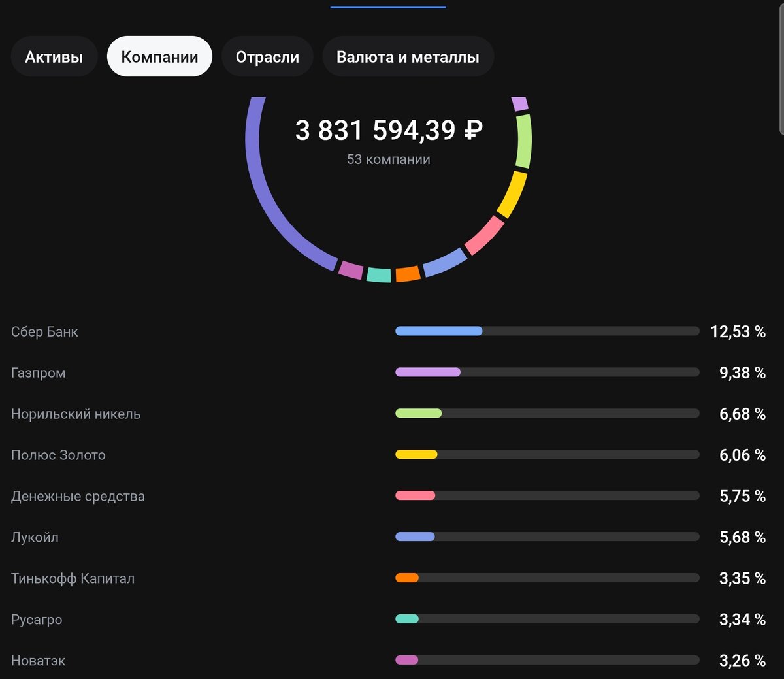The width and height of the screenshot is (784, 679).
Task: Click the Сбер Банк blue progress bar
Action: tap(439, 331)
